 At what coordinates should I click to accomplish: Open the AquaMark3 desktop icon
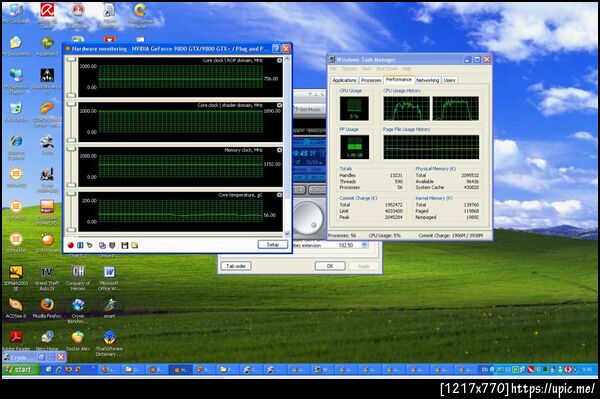pyautogui.click(x=47, y=46)
